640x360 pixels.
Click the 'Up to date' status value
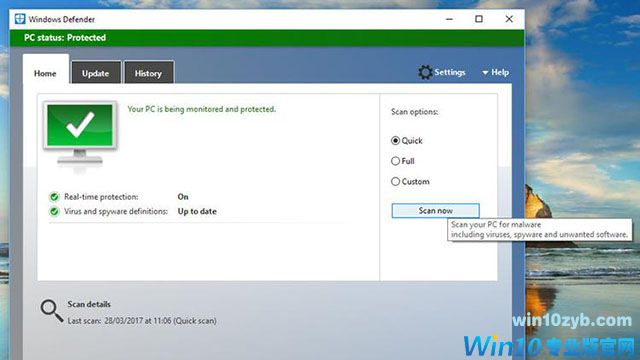coord(197,211)
